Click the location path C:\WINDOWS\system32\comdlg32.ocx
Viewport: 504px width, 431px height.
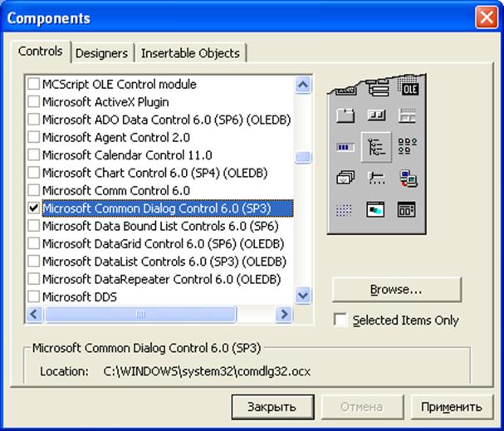(207, 371)
